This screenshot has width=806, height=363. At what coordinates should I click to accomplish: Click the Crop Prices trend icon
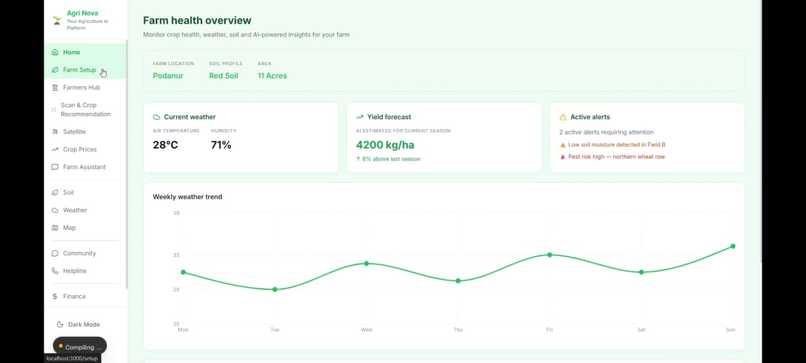click(54, 149)
